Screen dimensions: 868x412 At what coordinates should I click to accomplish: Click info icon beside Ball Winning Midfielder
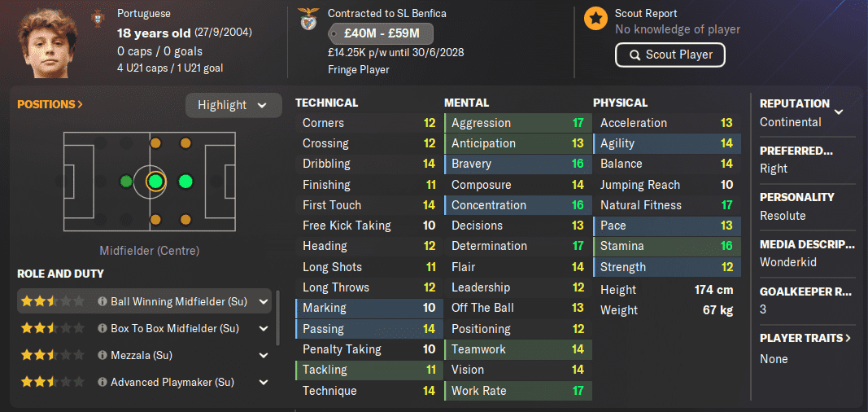tap(102, 302)
